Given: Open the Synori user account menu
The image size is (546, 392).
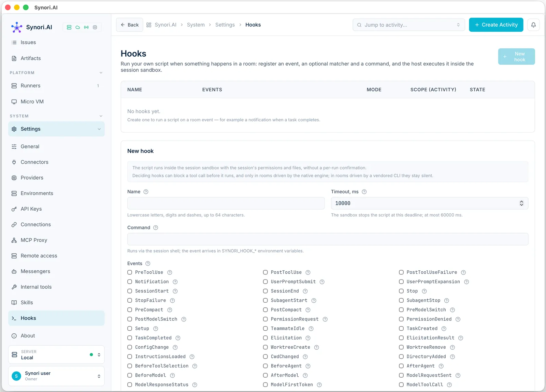Looking at the screenshot, I should point(56,376).
